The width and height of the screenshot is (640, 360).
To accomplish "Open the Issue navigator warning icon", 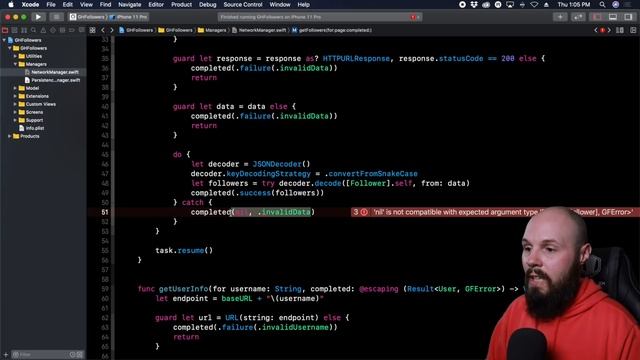I will pos(43,30).
